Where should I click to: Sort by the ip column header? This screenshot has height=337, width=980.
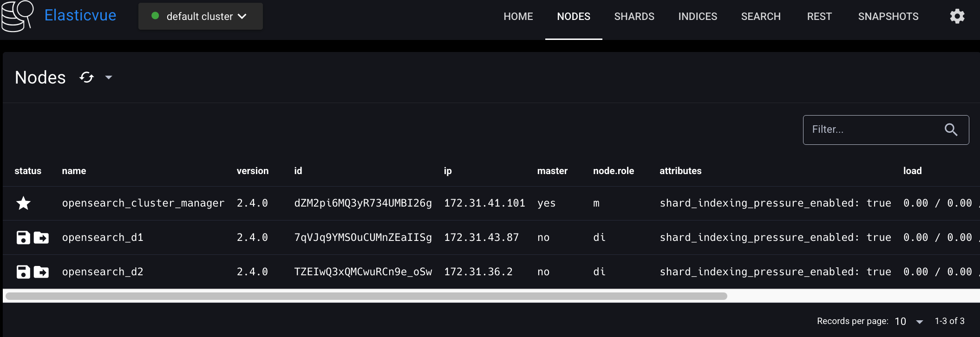click(x=448, y=171)
